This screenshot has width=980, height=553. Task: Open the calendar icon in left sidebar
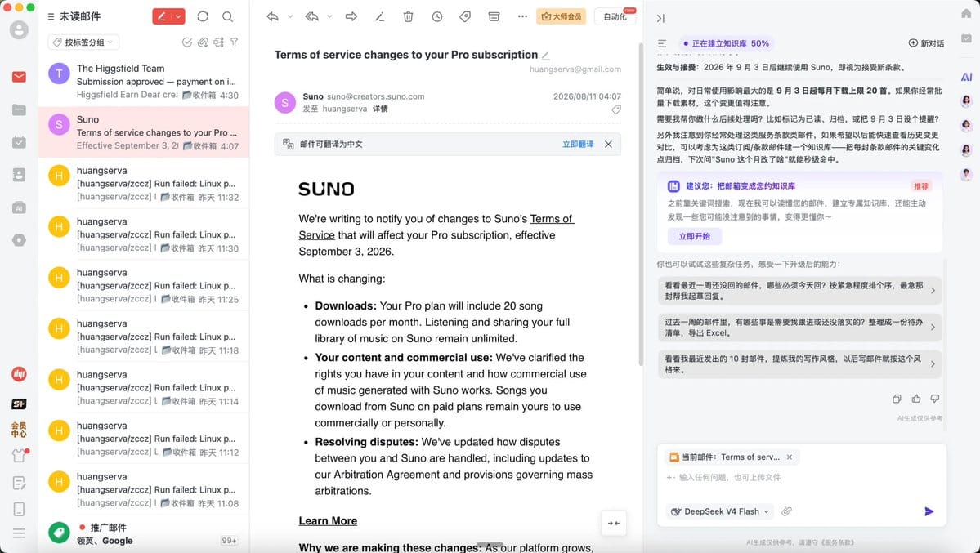tap(19, 142)
